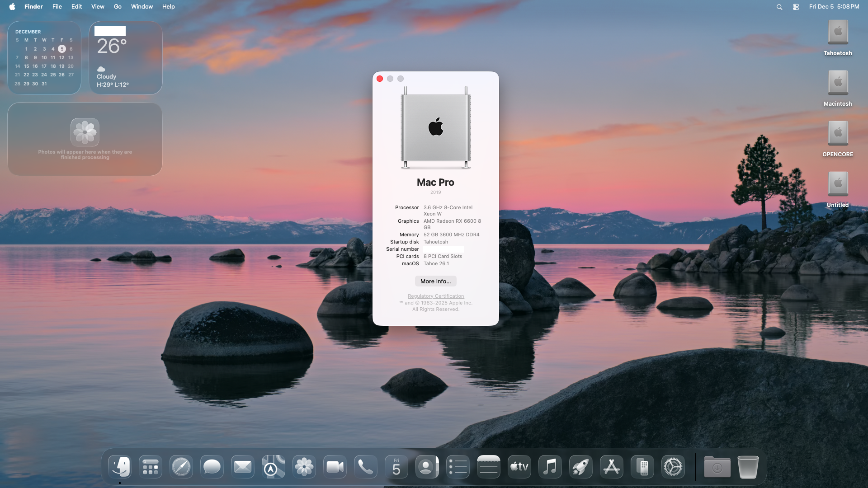Click the More Info... button
Viewport: 868px width, 488px height.
[435, 281]
